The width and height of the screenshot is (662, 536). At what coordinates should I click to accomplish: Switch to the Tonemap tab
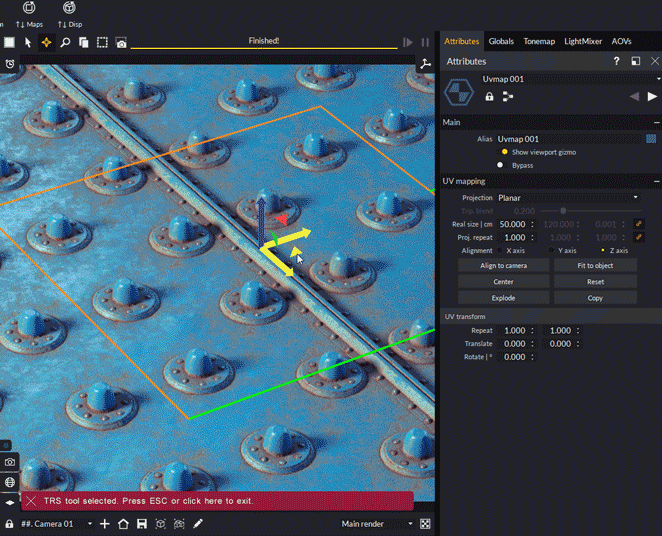540,41
